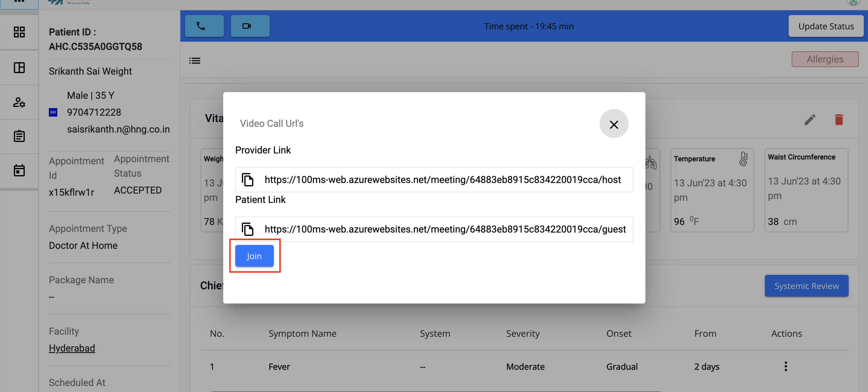The width and height of the screenshot is (868, 392).
Task: Open the Hyderabad facility link
Action: [72, 348]
